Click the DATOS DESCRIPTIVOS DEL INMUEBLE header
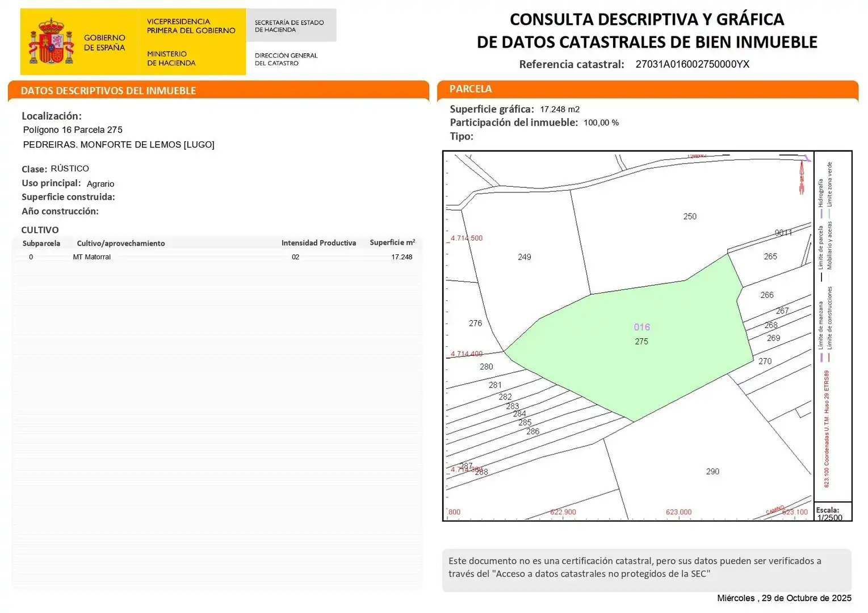The image size is (868, 613). (108, 91)
